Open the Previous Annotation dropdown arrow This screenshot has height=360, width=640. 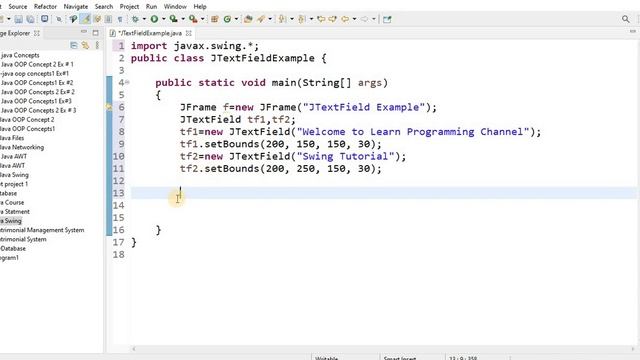pos(311,19)
